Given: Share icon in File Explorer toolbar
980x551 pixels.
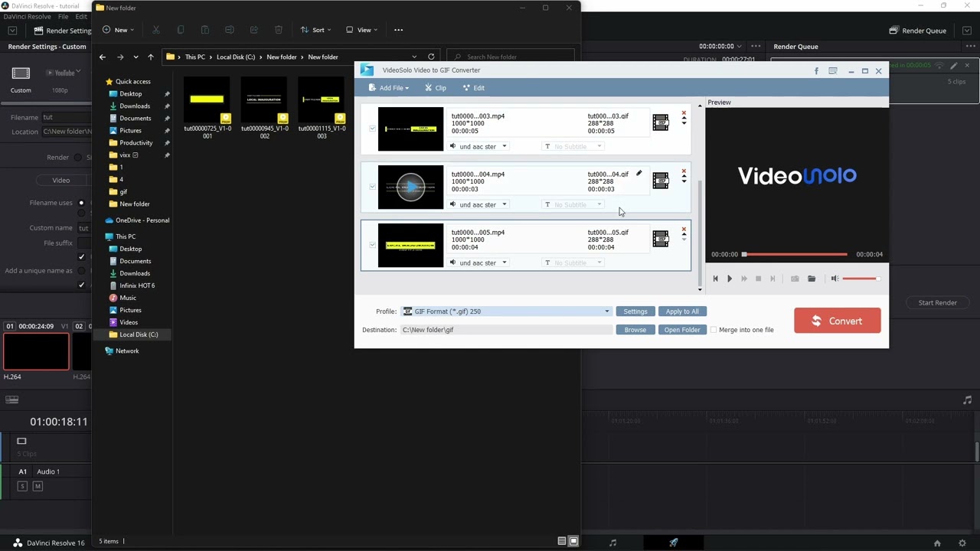Looking at the screenshot, I should click(x=254, y=30).
